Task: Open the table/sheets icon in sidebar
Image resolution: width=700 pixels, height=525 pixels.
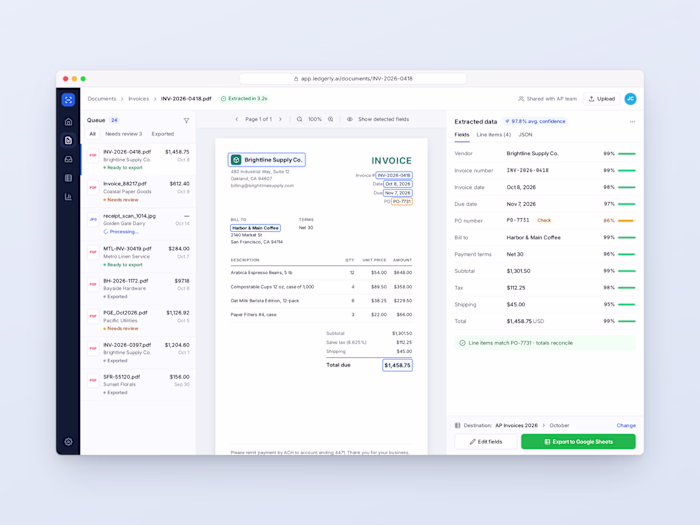Action: click(x=68, y=178)
